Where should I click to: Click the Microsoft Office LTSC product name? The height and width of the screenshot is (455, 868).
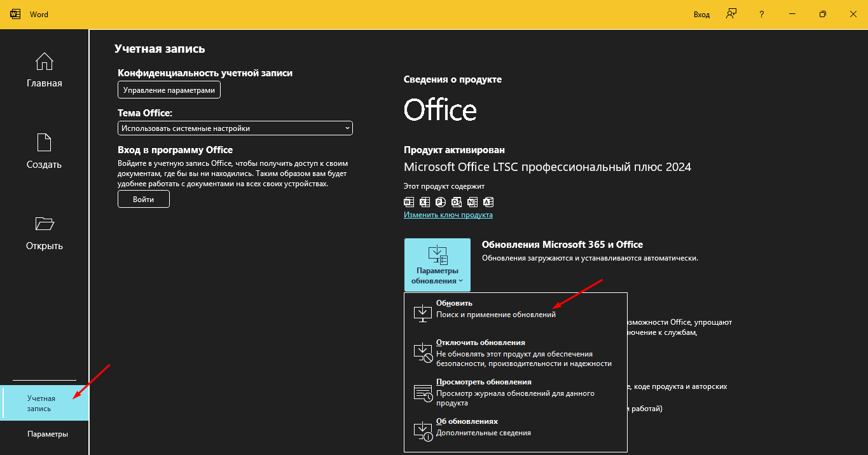click(x=548, y=167)
